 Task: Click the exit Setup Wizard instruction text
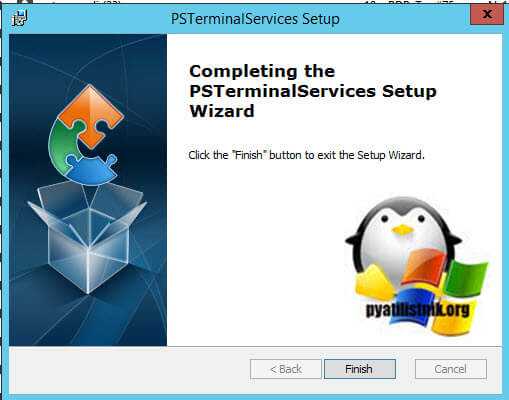(x=306, y=155)
